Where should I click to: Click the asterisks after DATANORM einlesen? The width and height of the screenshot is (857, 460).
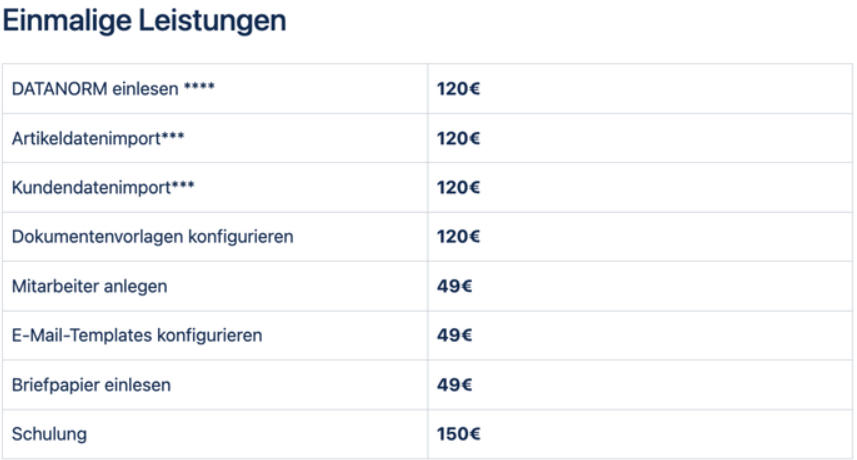coord(199,86)
